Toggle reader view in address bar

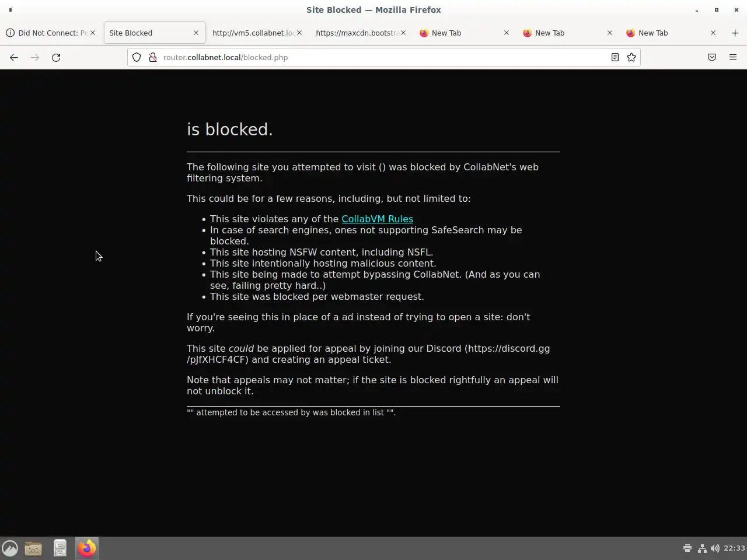615,57
